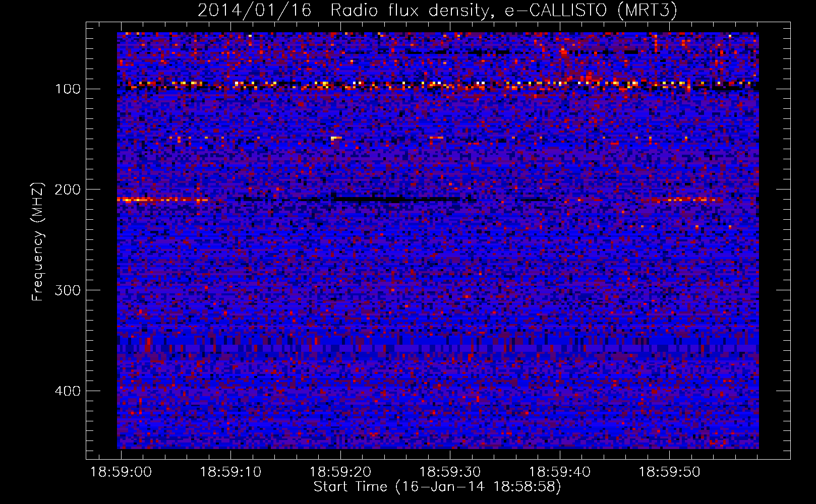Click the 18:59:40 time tick label

(x=560, y=472)
